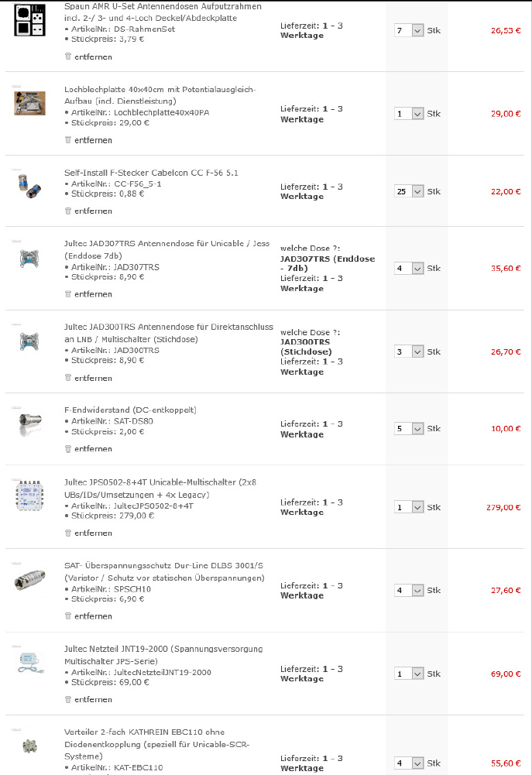
Task: Click trash icon for Lochblechplatte 40x40cm item
Action: point(68,140)
